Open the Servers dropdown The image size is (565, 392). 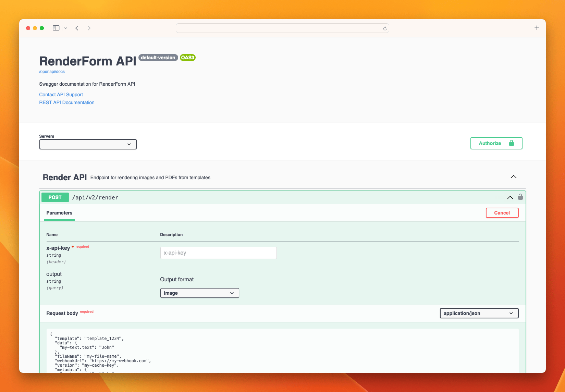pos(88,144)
